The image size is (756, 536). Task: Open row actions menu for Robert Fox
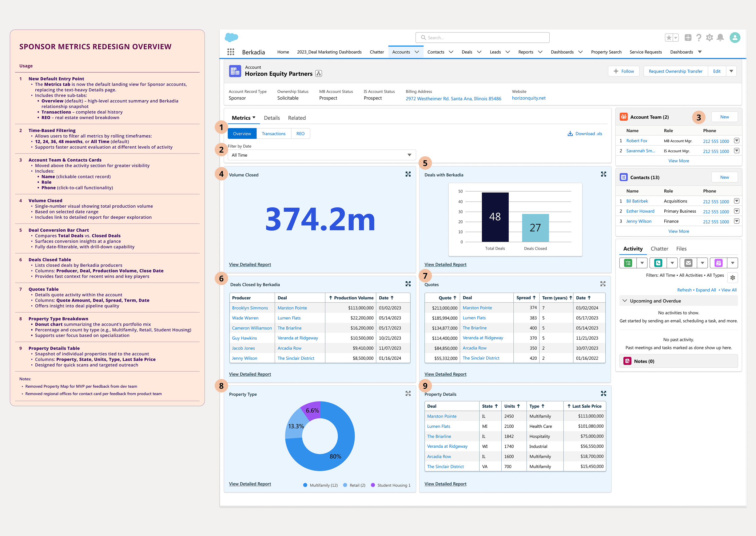click(737, 141)
